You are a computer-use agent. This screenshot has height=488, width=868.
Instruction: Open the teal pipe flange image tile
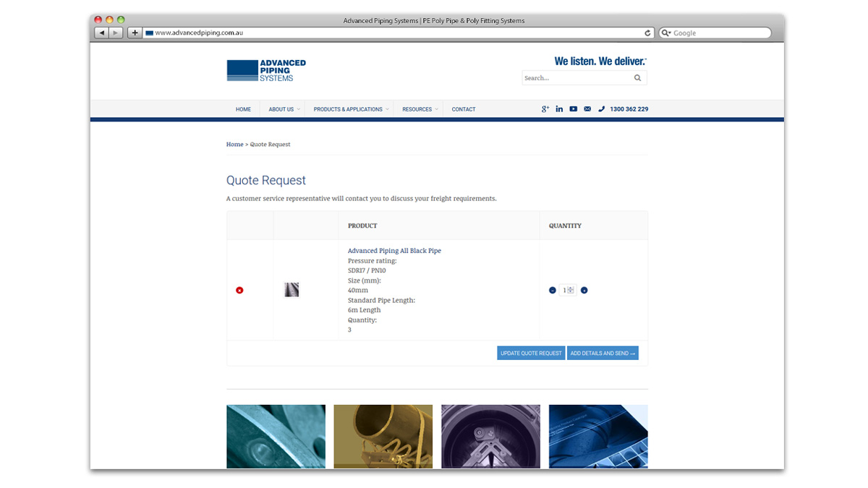pos(276,437)
